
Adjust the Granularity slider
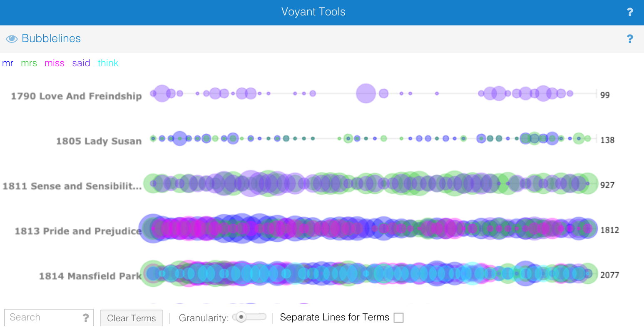(x=241, y=317)
